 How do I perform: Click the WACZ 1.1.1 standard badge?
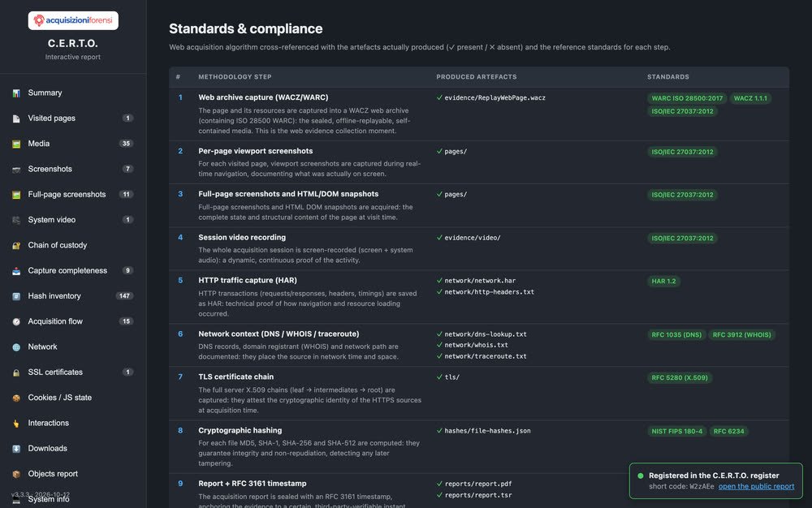pyautogui.click(x=749, y=98)
